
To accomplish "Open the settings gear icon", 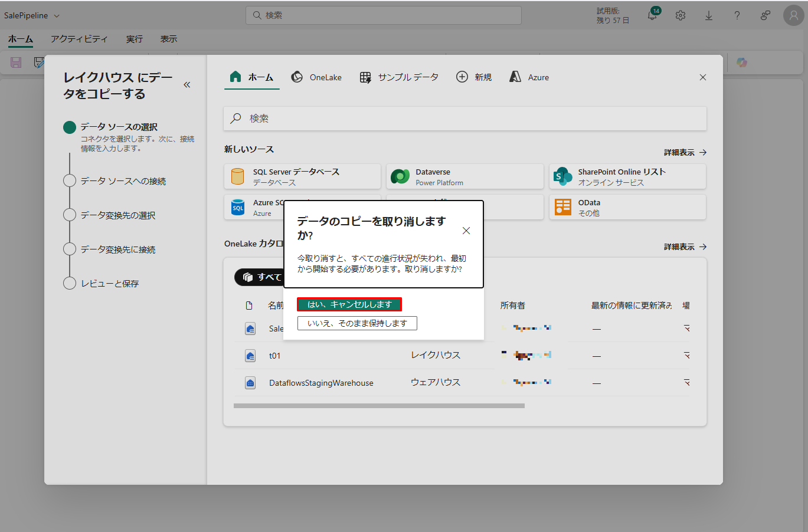I will pos(681,16).
